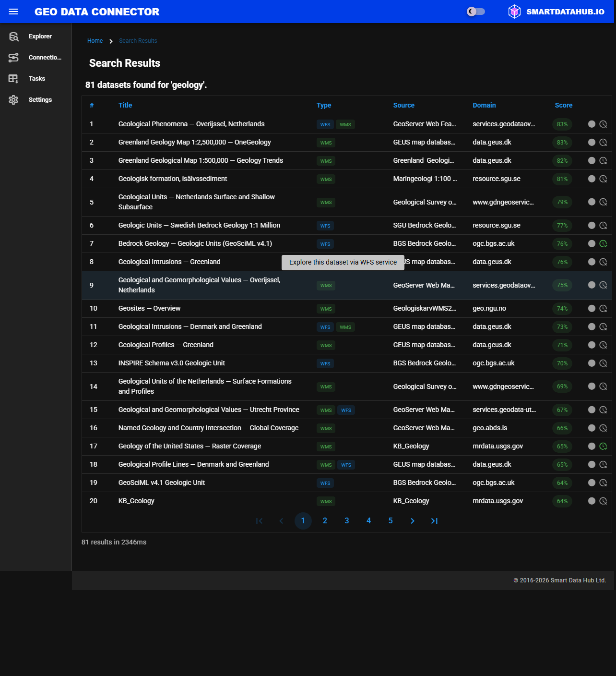
Task: Toggle the dark mode switch
Action: tap(476, 12)
